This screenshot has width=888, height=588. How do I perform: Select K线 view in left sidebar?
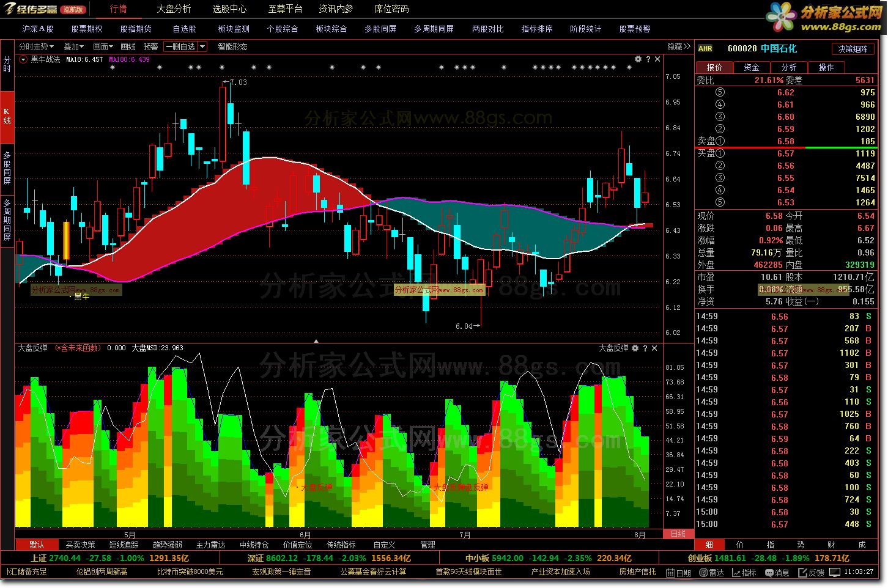click(x=7, y=116)
